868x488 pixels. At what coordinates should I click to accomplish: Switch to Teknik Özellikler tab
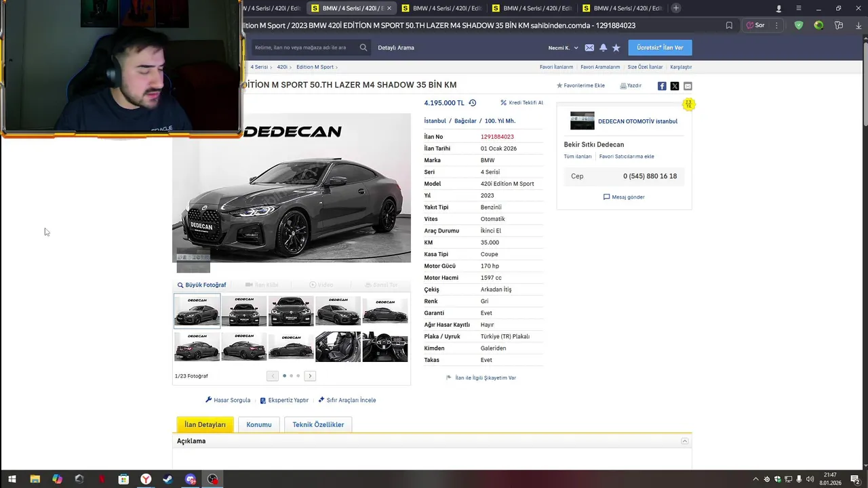point(318,424)
